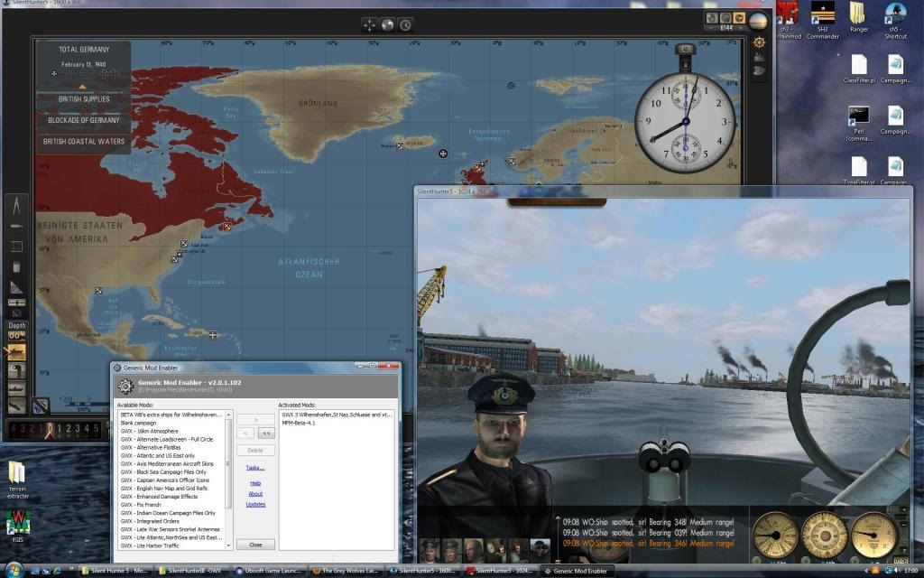Select 'GWX - Integrated Orders' mod
This screenshot has width=924, height=578.
pyautogui.click(x=150, y=521)
